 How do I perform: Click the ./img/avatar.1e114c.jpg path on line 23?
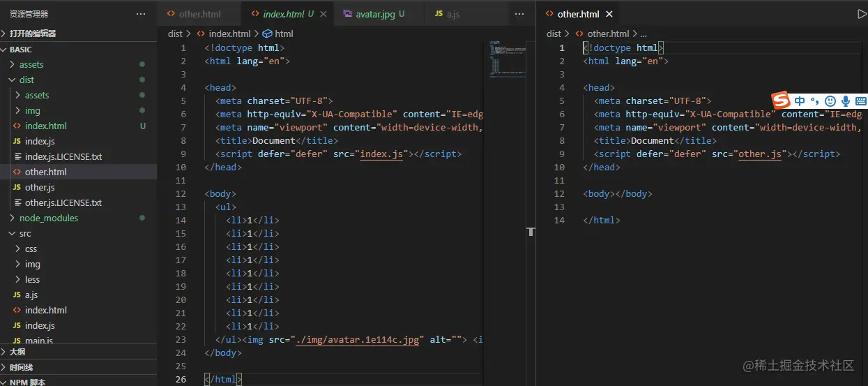click(357, 340)
